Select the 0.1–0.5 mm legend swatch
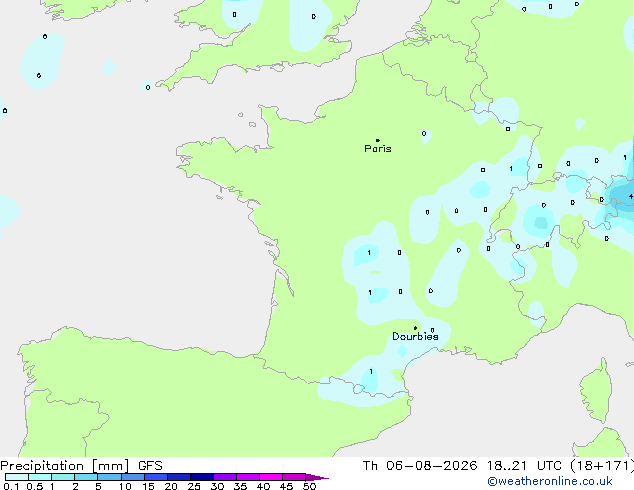Viewport: 634px width, 490px height. [17, 477]
